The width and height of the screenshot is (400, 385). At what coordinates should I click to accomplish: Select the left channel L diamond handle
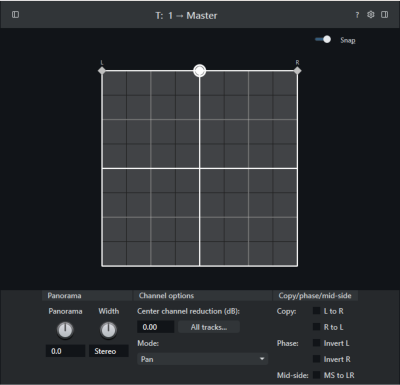pos(102,71)
